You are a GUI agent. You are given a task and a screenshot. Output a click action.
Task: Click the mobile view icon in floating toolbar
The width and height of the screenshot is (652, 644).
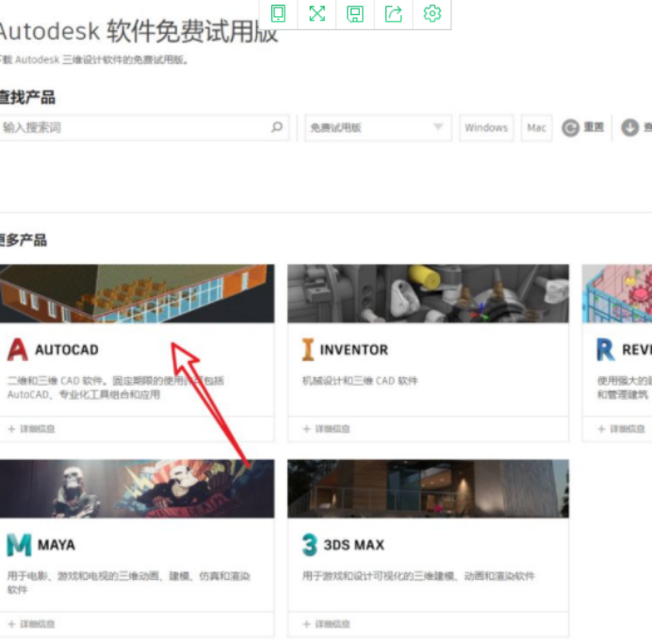tap(278, 13)
